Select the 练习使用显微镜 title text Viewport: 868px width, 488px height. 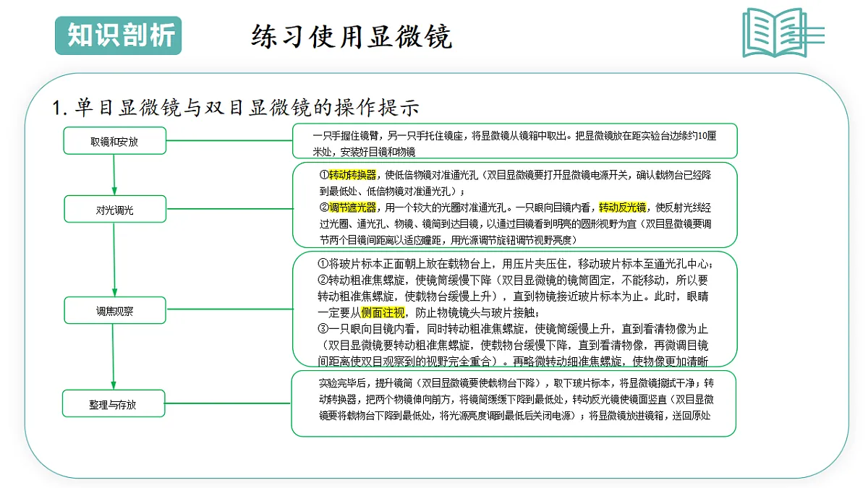(352, 35)
